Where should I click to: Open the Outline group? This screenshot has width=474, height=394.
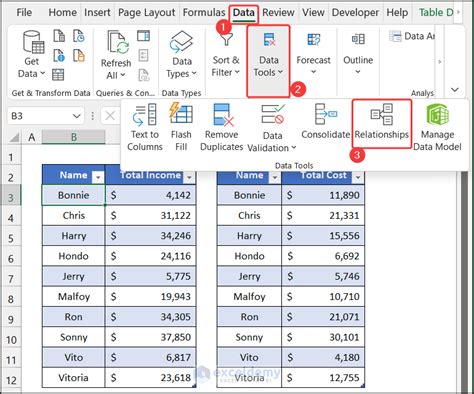(358, 54)
